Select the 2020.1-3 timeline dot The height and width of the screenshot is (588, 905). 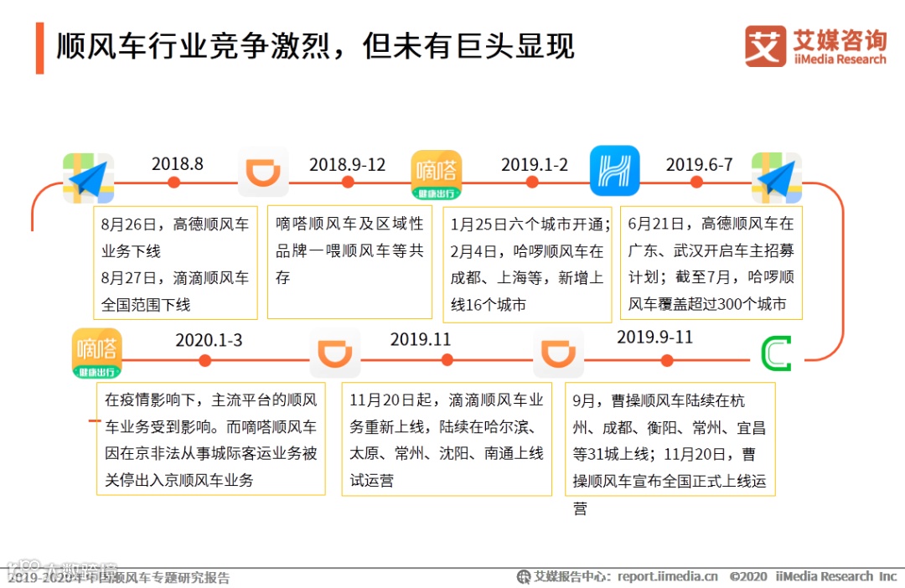(x=205, y=361)
